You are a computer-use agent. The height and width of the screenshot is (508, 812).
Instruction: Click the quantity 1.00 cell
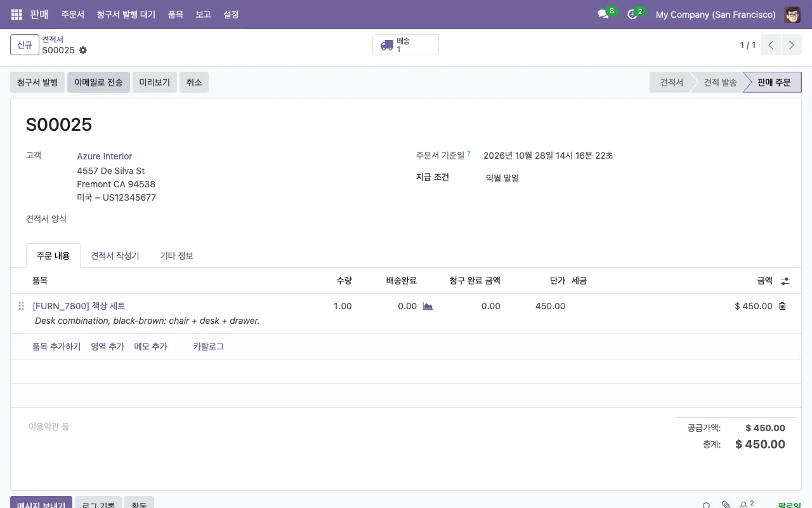(343, 306)
